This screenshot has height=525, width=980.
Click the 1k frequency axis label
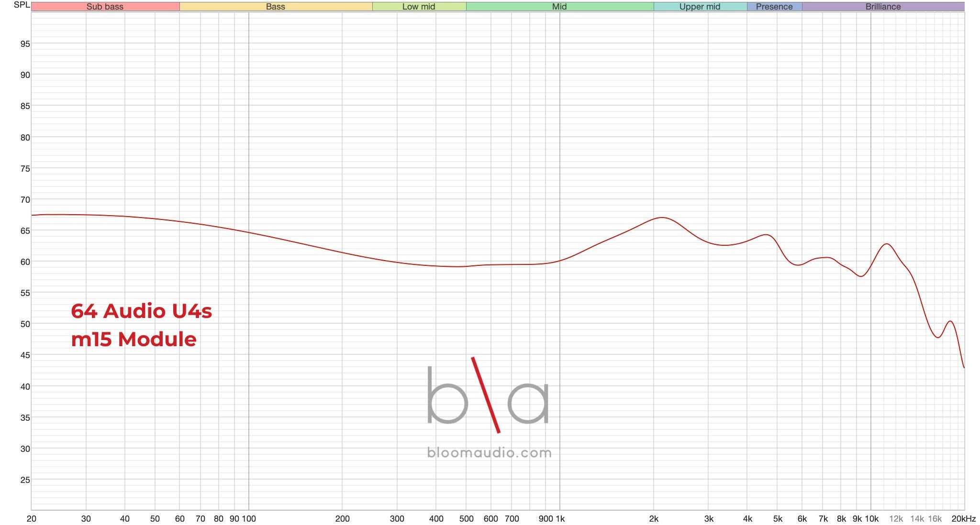click(560, 519)
